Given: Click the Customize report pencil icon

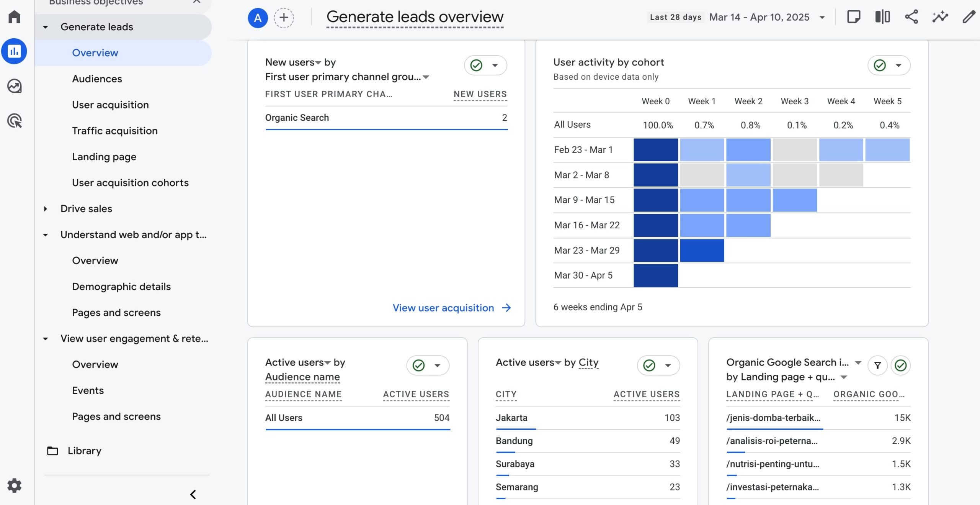Looking at the screenshot, I should click(969, 17).
